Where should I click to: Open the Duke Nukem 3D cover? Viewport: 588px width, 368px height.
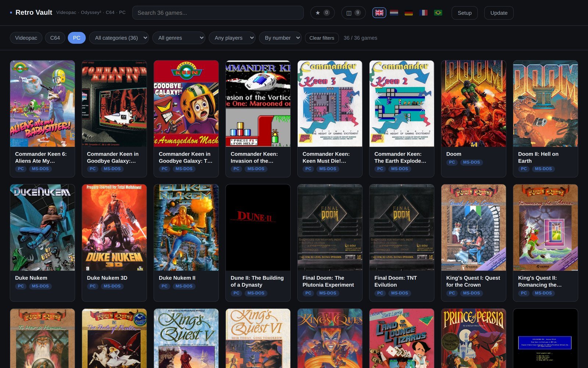coord(114,228)
